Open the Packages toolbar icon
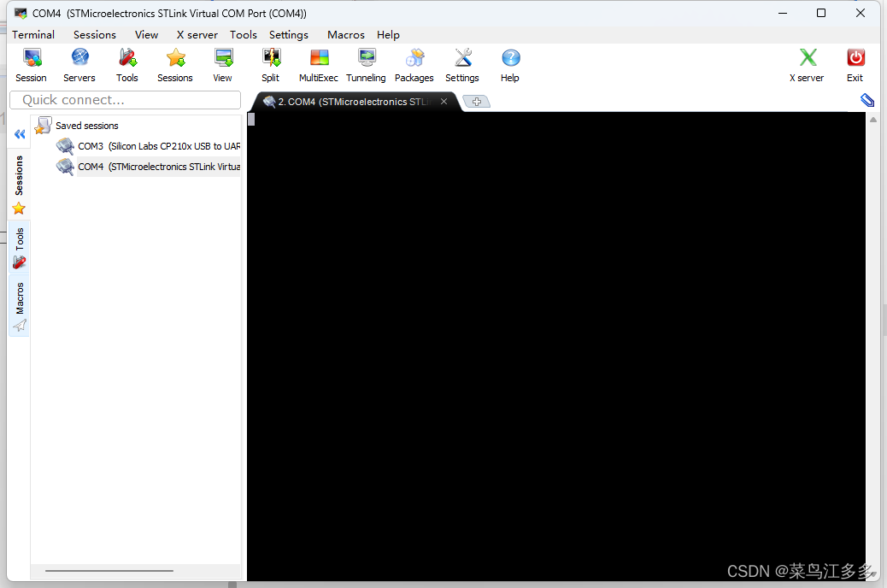Viewport: 887px width, 588px height. pyautogui.click(x=414, y=65)
